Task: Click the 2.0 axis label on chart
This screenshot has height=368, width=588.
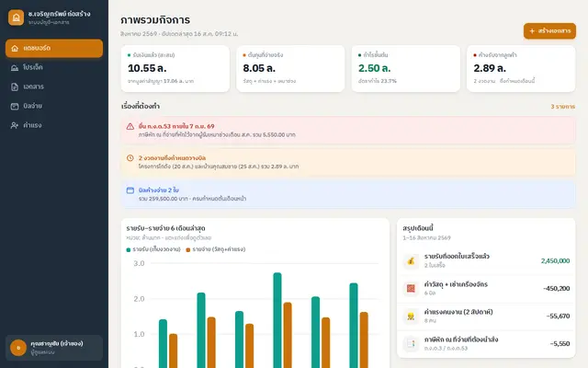Action: tap(139, 299)
